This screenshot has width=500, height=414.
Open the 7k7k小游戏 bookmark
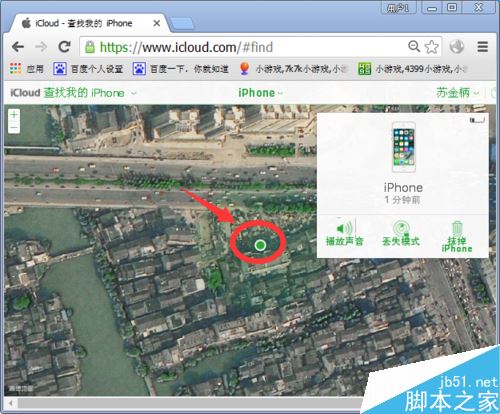pos(293,69)
